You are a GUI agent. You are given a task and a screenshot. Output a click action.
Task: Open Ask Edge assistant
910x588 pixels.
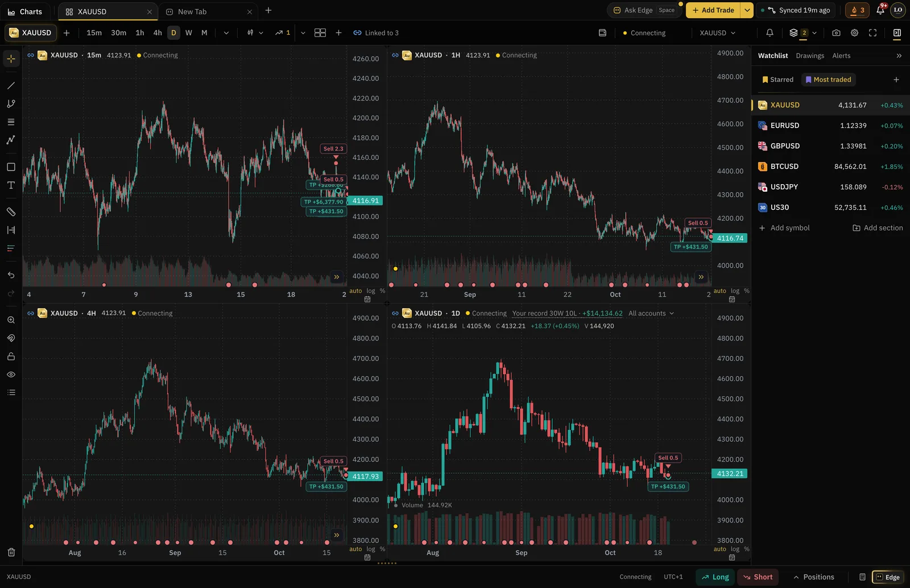tap(644, 10)
